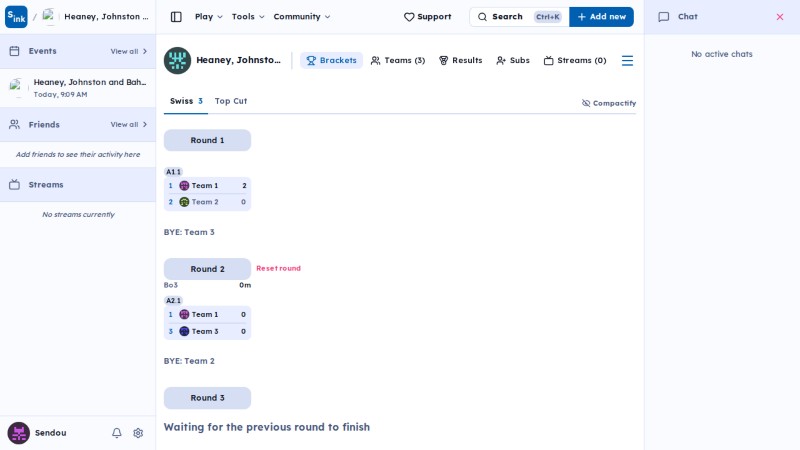Toggle Compactify bracket view
Screen dimensions: 800x450
point(609,103)
